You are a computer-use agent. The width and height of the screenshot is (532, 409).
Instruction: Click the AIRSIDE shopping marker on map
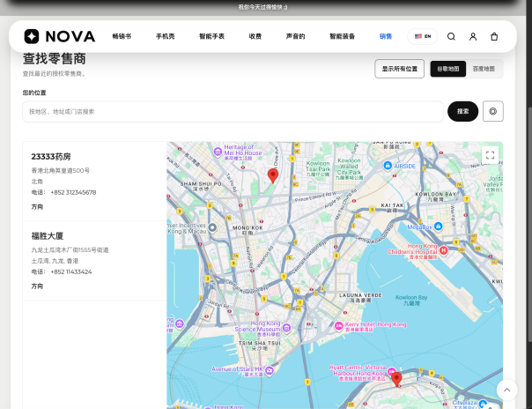pos(388,166)
